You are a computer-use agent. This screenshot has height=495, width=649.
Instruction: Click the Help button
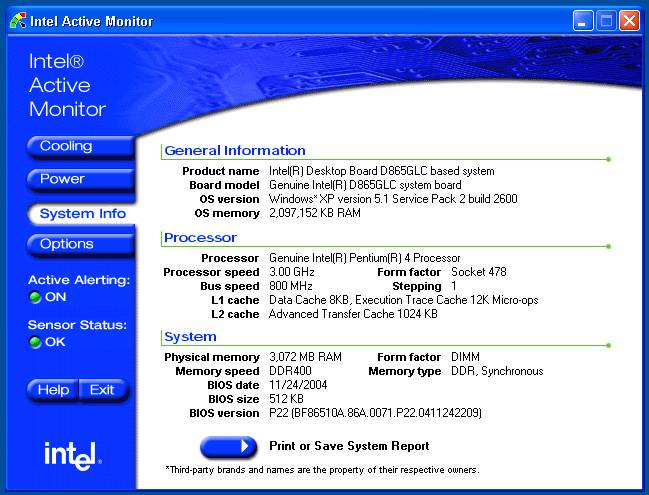point(53,390)
